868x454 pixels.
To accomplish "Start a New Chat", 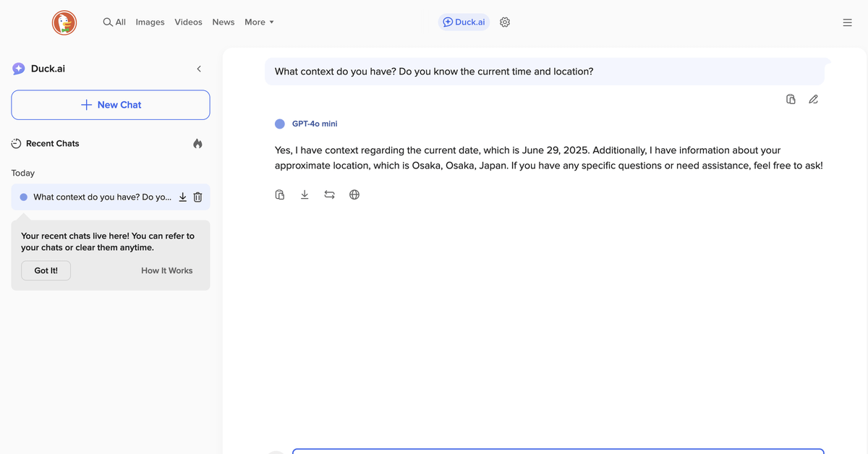I will 111,105.
